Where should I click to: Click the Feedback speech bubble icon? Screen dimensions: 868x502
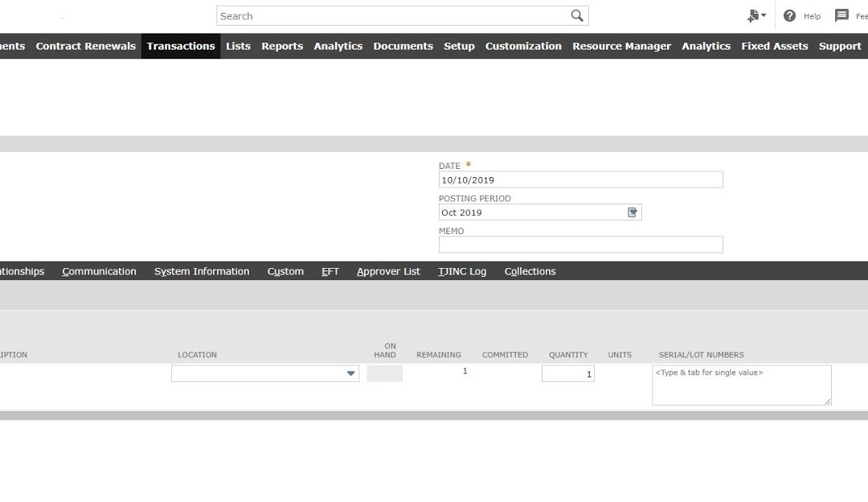841,15
